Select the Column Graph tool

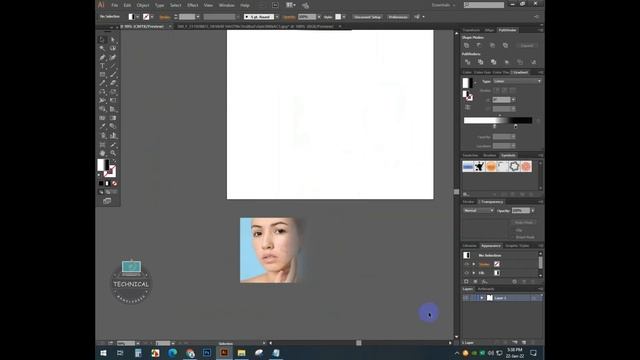point(113,135)
